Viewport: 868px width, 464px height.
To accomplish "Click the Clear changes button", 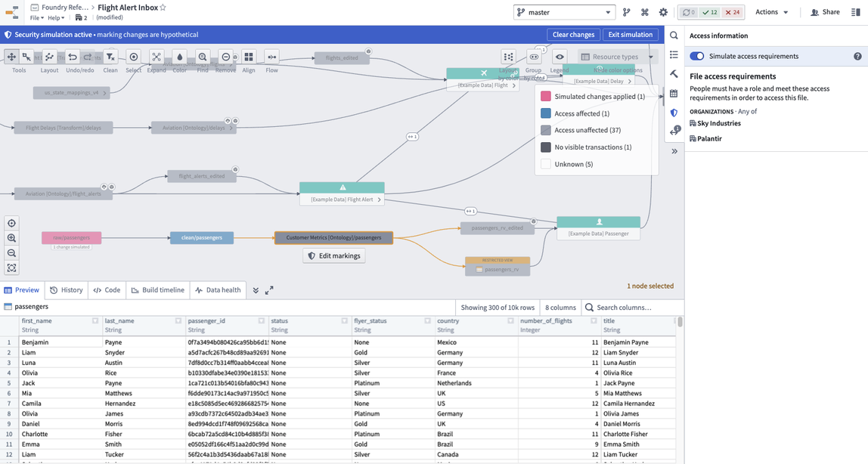I will click(573, 34).
